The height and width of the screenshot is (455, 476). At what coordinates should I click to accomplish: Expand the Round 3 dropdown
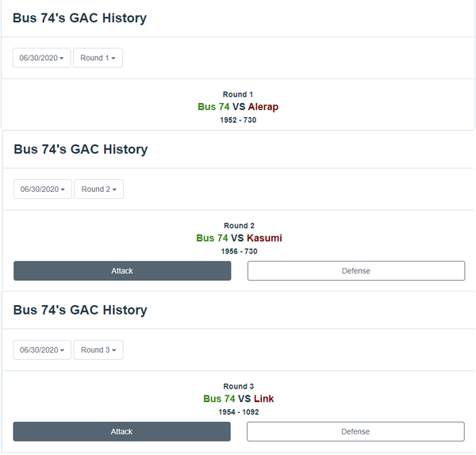click(x=98, y=350)
